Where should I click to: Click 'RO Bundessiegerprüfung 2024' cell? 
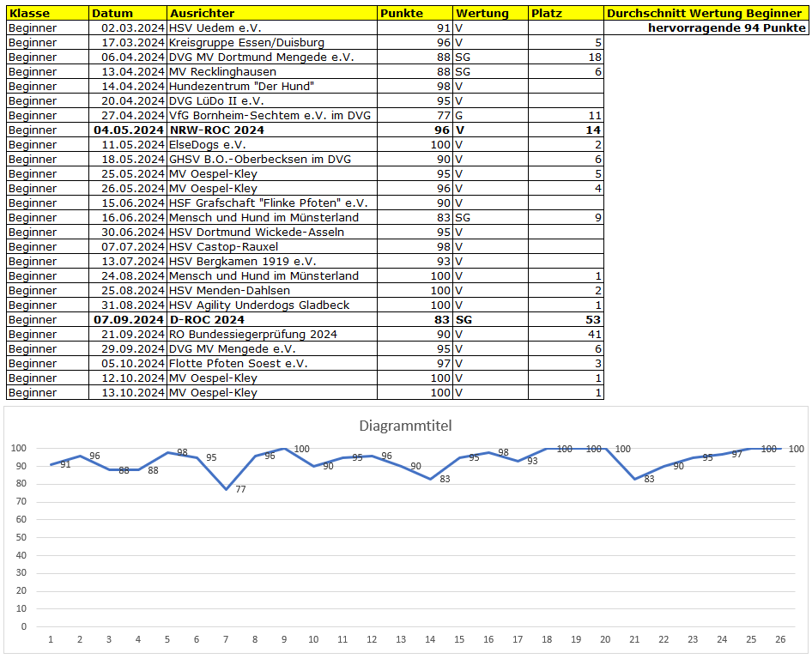pos(272,334)
